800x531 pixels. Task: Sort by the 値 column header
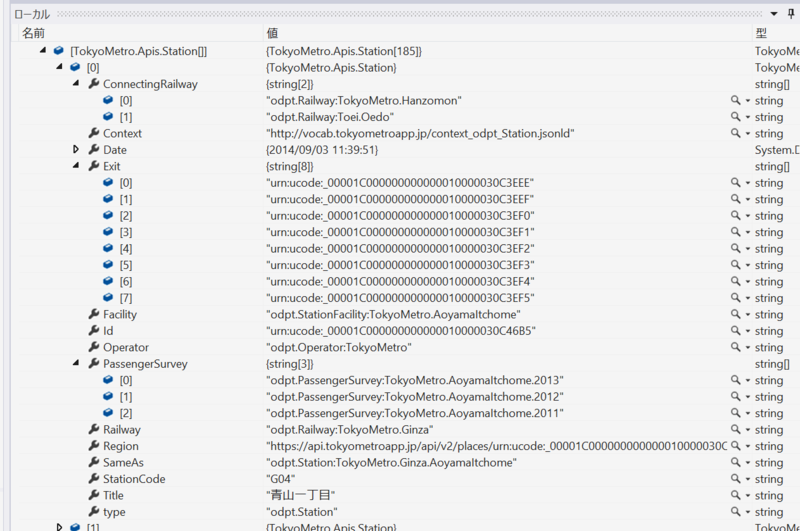[272, 33]
